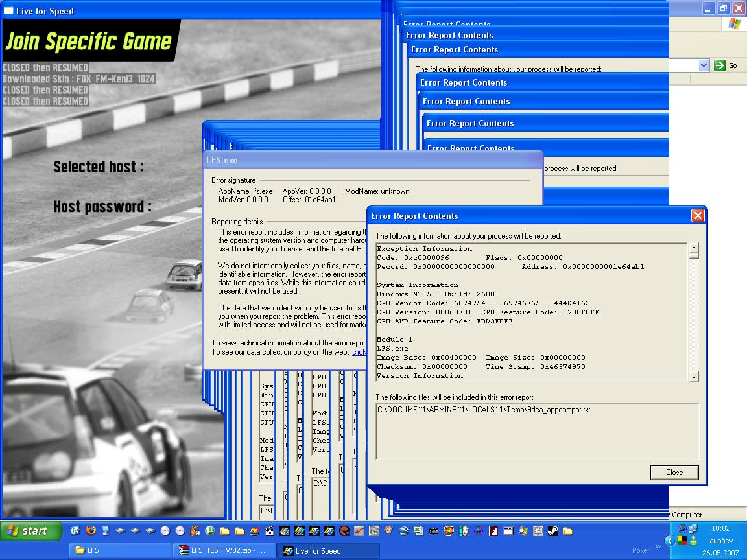This screenshot has width=747, height=560.
Task: Click the camera icon in quick launch
Action: coord(434,531)
